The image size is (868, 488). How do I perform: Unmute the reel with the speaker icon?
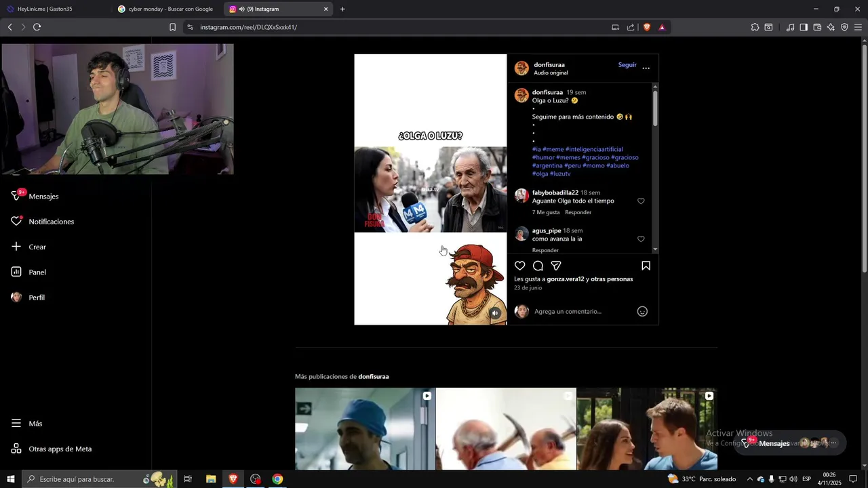[x=495, y=313]
